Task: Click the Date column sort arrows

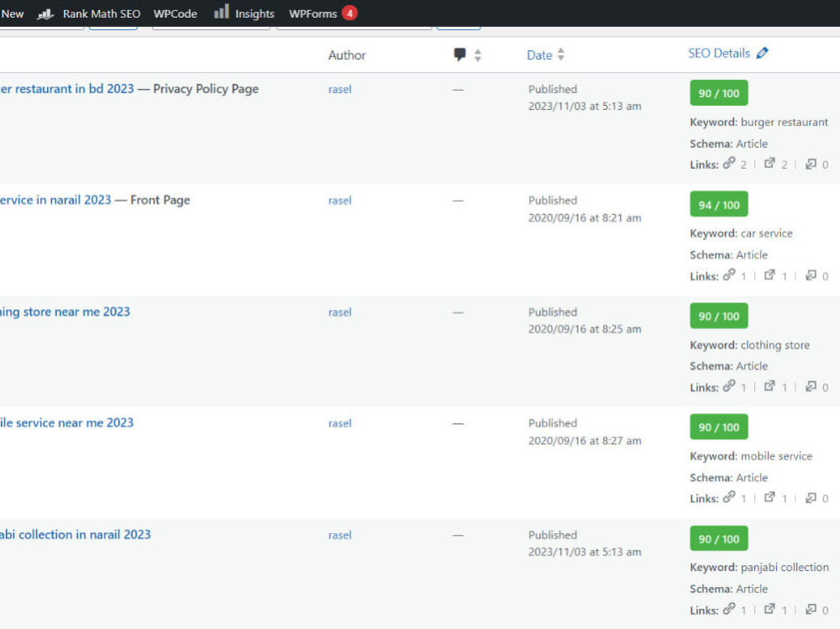Action: pyautogui.click(x=560, y=54)
